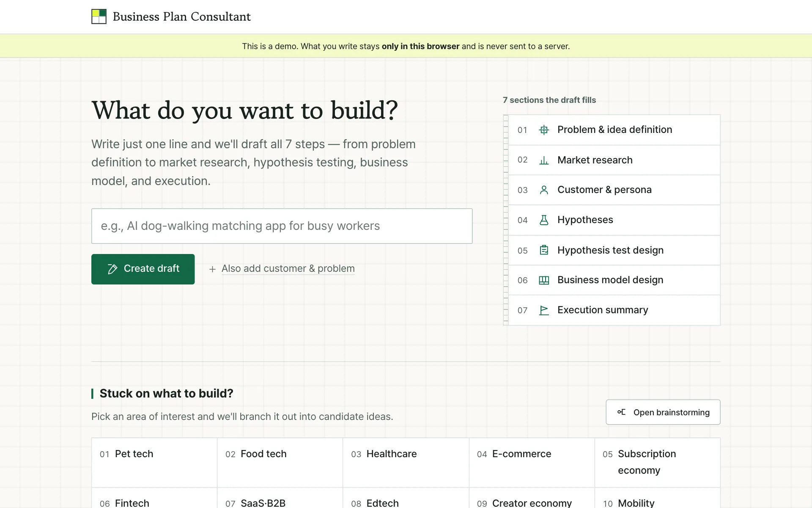
Task: Click the plus icon before Also add customer
Action: point(212,269)
